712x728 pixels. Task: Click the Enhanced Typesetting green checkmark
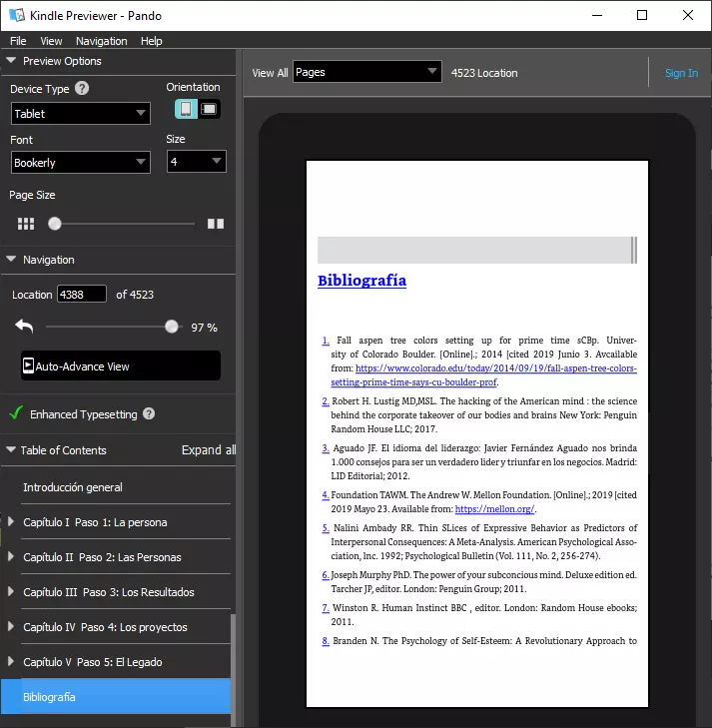[16, 412]
